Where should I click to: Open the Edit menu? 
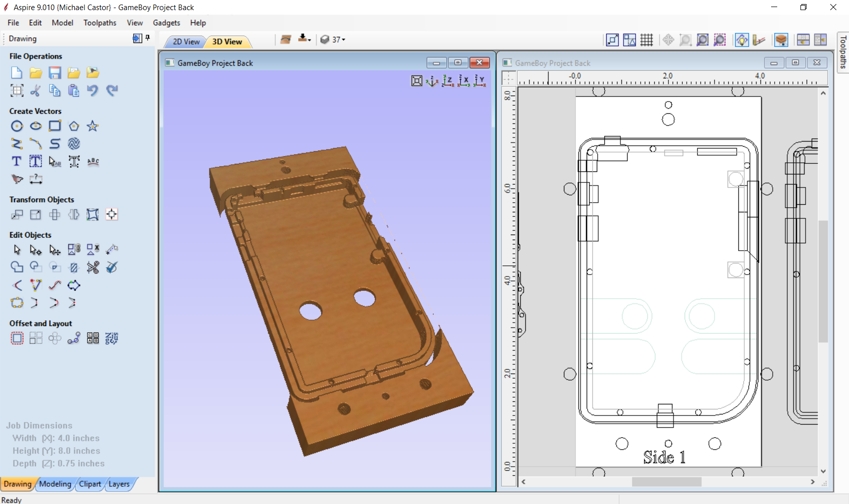pos(35,23)
